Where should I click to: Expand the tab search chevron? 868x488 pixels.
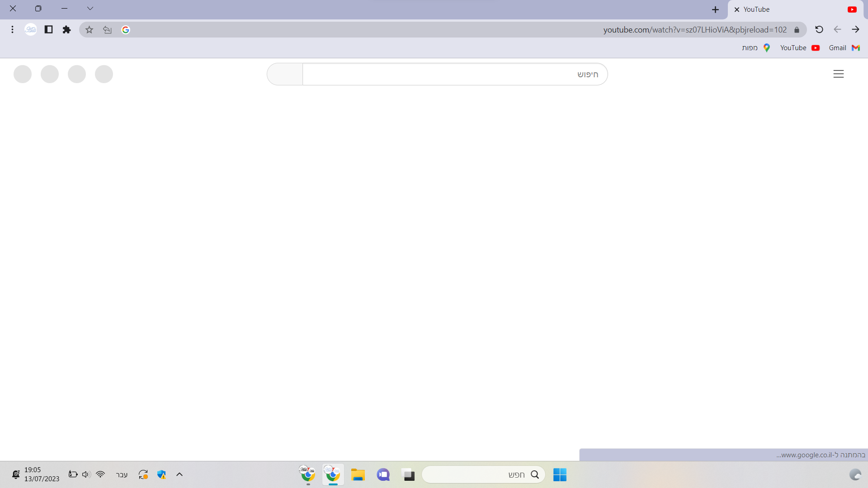pos(90,9)
